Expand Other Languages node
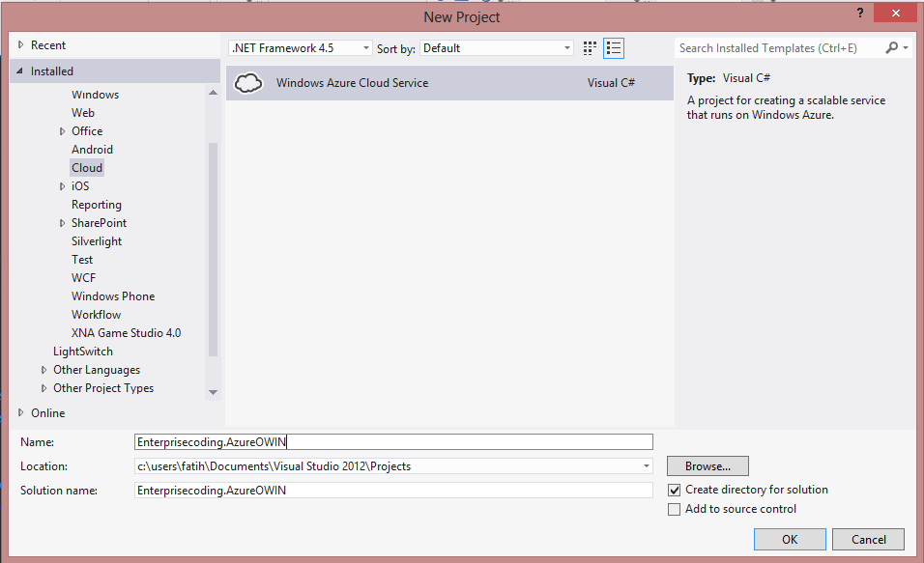 (x=43, y=370)
